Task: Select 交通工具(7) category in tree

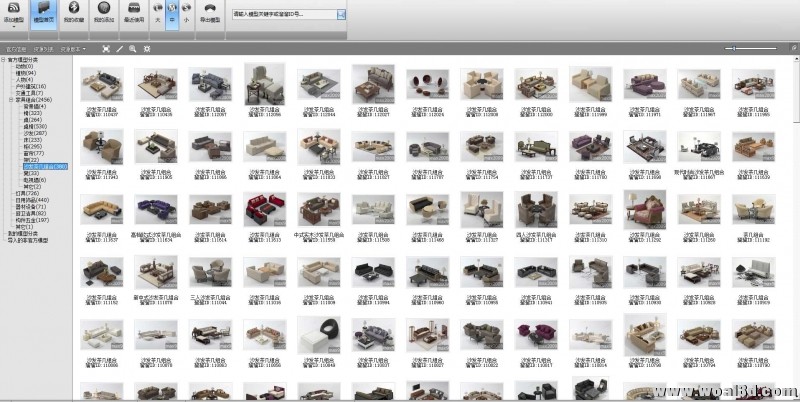Action: coord(29,93)
